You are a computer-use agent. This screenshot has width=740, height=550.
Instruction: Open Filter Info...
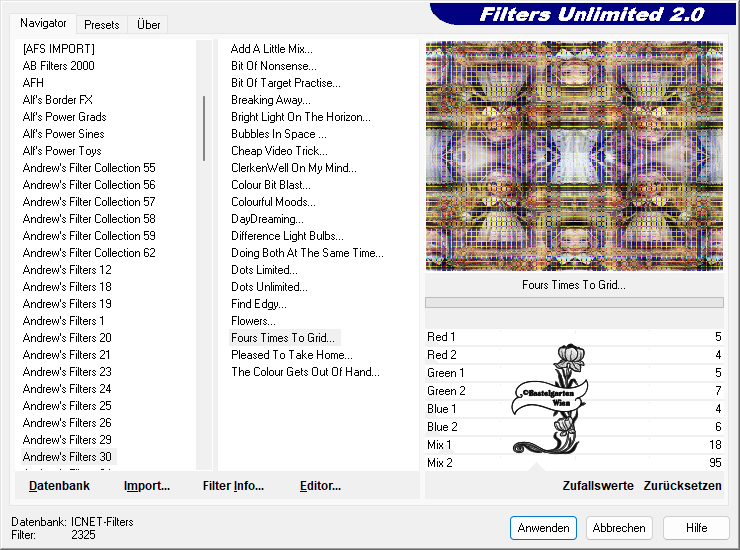233,486
